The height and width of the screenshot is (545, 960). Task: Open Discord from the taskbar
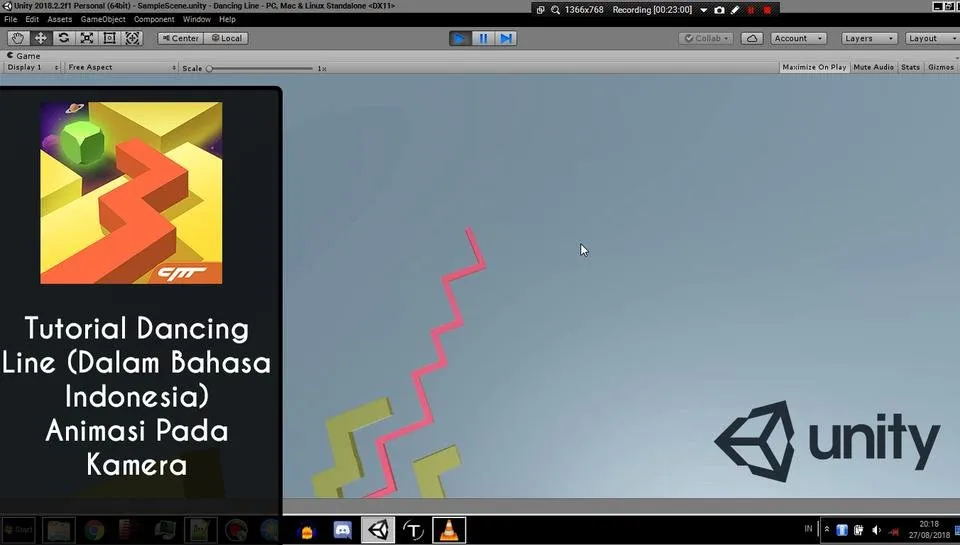coord(342,530)
